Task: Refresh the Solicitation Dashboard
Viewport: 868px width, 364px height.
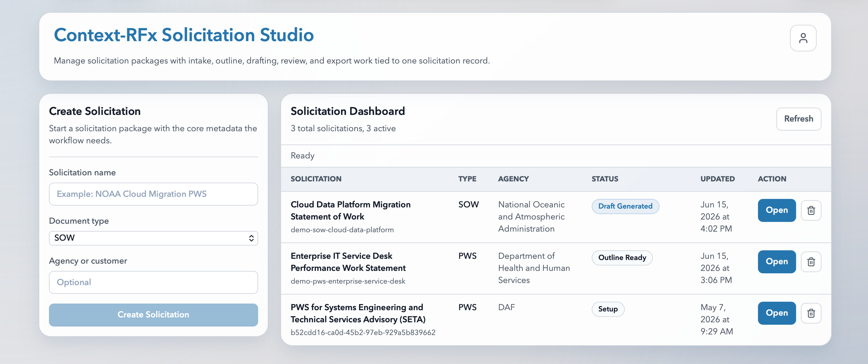Action: point(798,119)
